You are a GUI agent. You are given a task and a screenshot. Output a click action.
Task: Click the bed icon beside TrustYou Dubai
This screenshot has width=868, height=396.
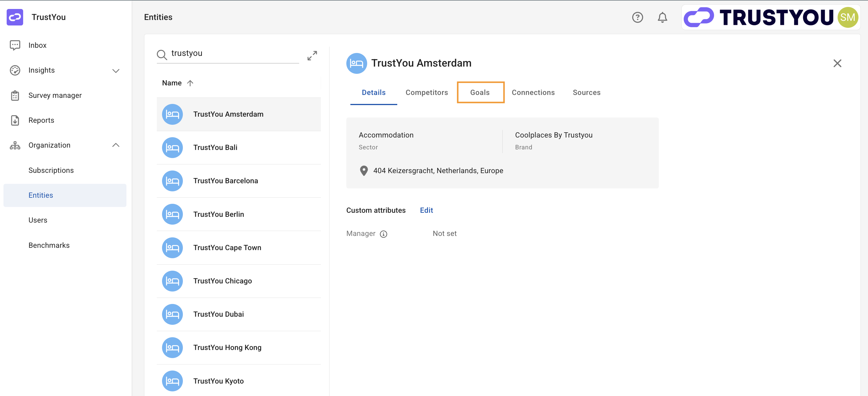[x=172, y=314]
